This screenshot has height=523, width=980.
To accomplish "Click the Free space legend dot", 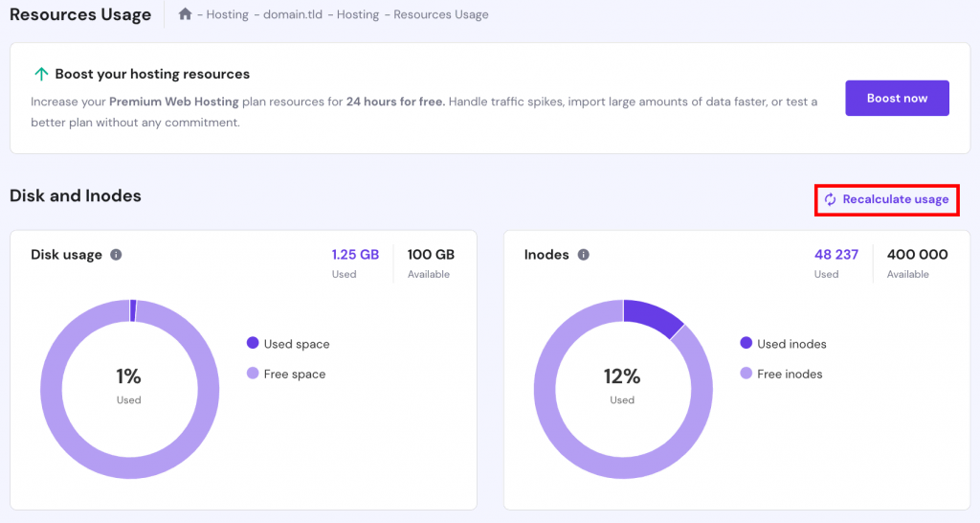I will pyautogui.click(x=253, y=374).
